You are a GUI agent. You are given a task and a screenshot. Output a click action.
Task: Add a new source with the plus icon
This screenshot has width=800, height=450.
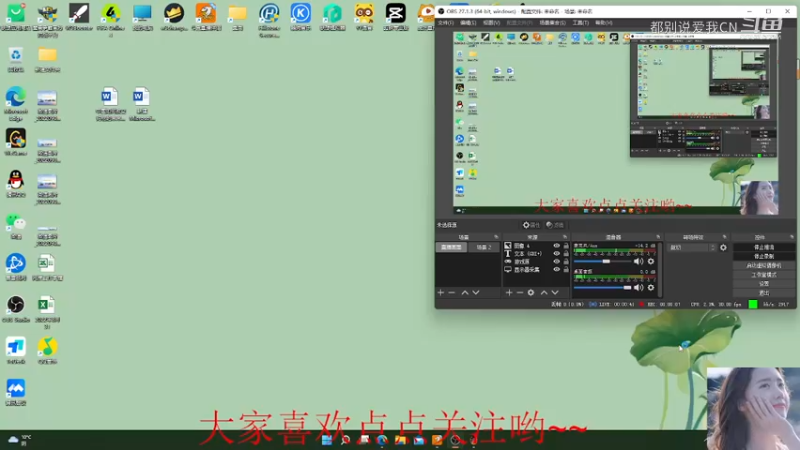pyautogui.click(x=509, y=292)
